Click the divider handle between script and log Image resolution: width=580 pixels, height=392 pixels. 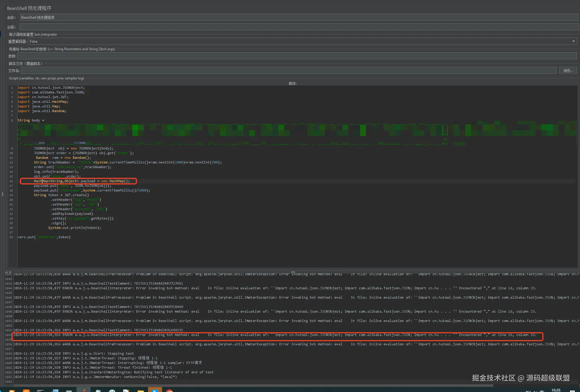point(293,272)
